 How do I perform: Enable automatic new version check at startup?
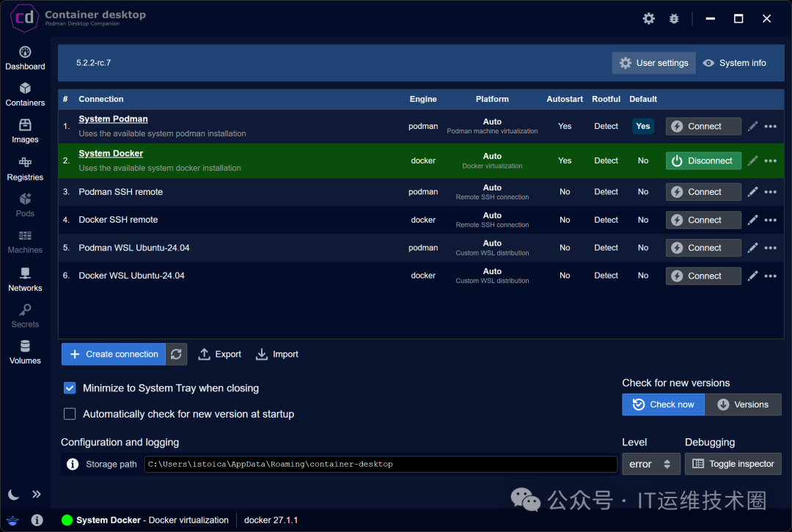[70, 414]
